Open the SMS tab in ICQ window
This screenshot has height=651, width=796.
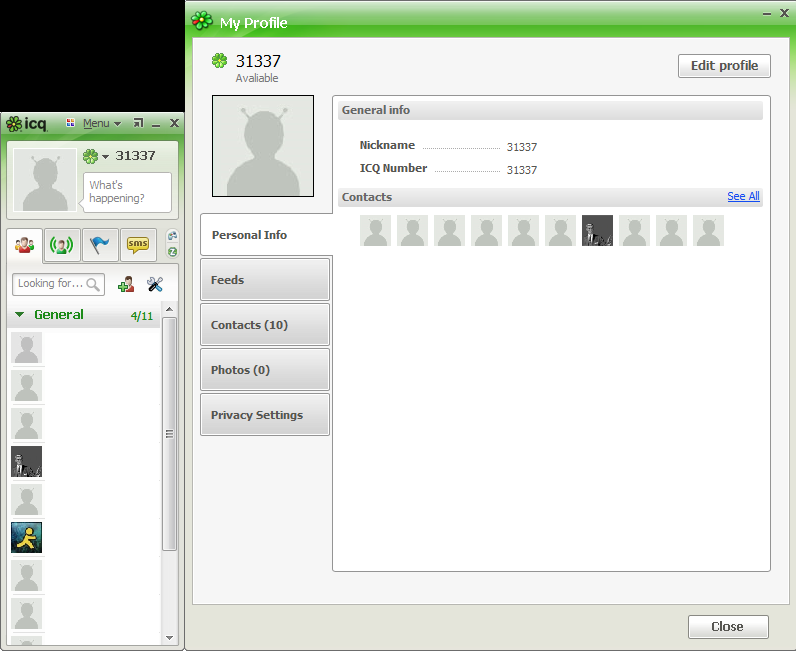pyautogui.click(x=138, y=245)
